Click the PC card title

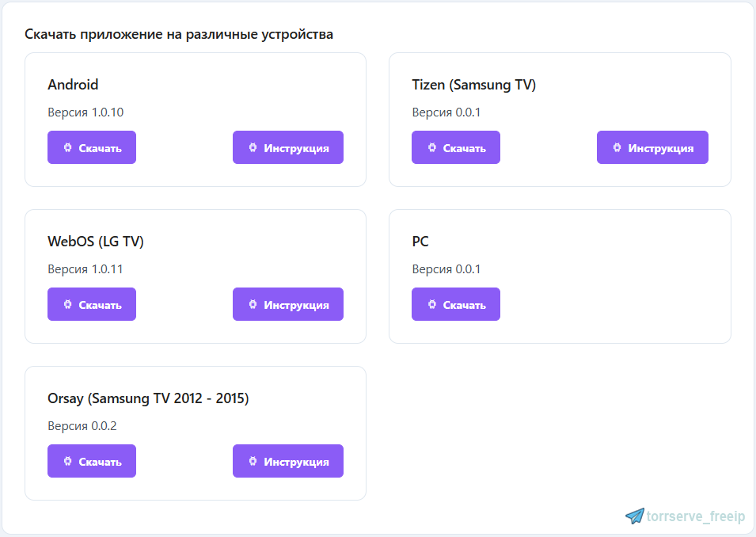pyautogui.click(x=420, y=242)
